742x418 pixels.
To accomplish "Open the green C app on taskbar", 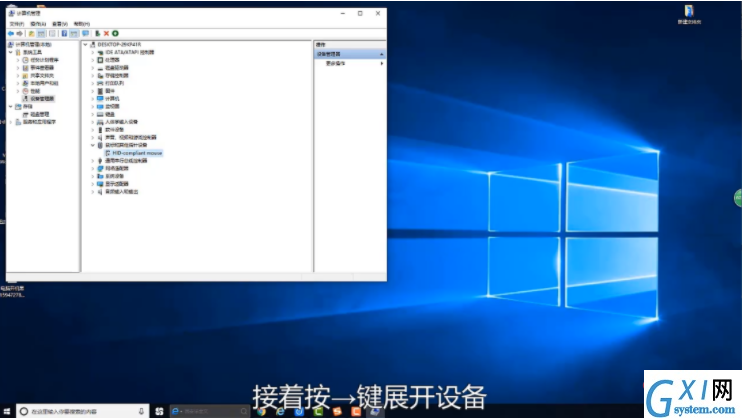I will [318, 412].
